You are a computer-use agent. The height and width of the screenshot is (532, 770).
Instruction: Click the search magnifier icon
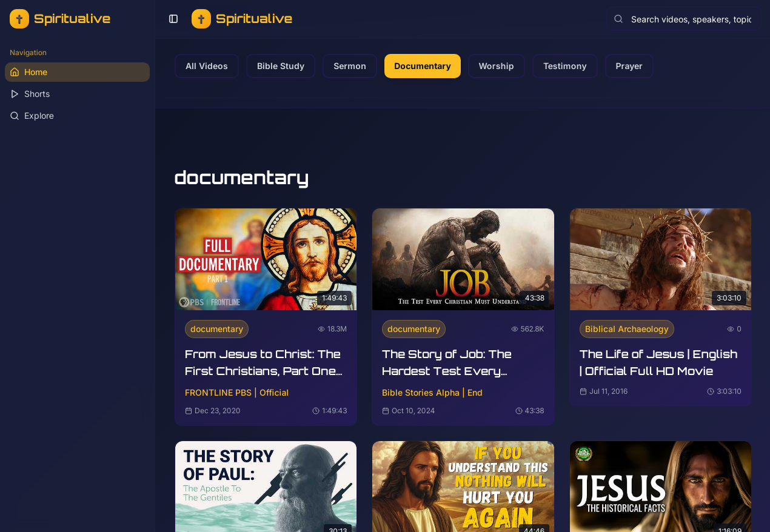[x=618, y=19]
